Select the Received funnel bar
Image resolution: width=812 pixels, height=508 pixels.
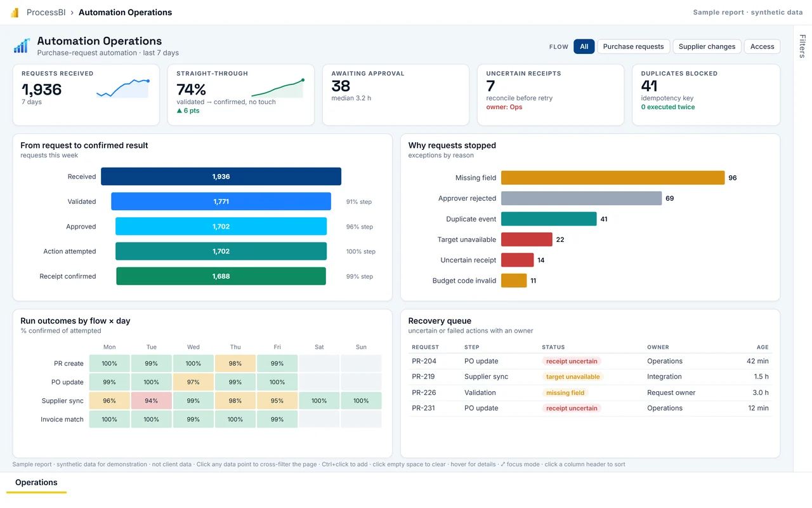click(x=221, y=177)
